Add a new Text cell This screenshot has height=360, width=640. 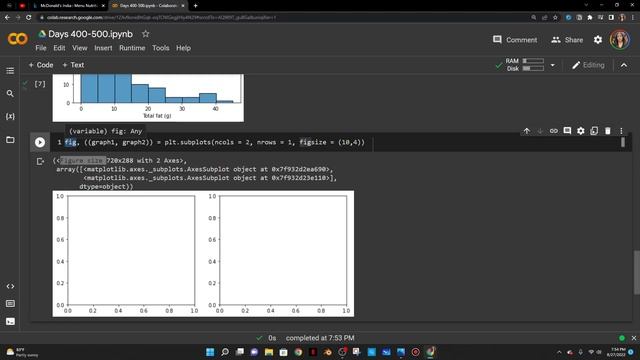tap(73, 65)
